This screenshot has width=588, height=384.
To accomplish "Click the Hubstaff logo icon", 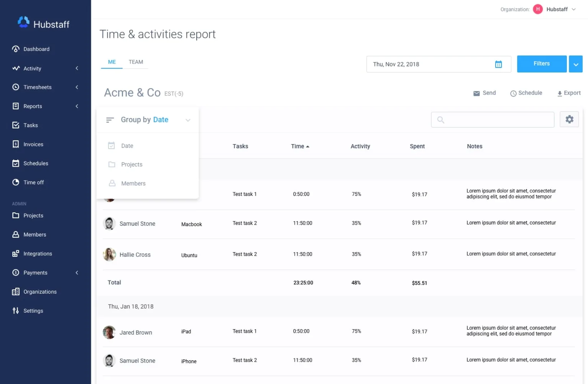I will click(23, 22).
